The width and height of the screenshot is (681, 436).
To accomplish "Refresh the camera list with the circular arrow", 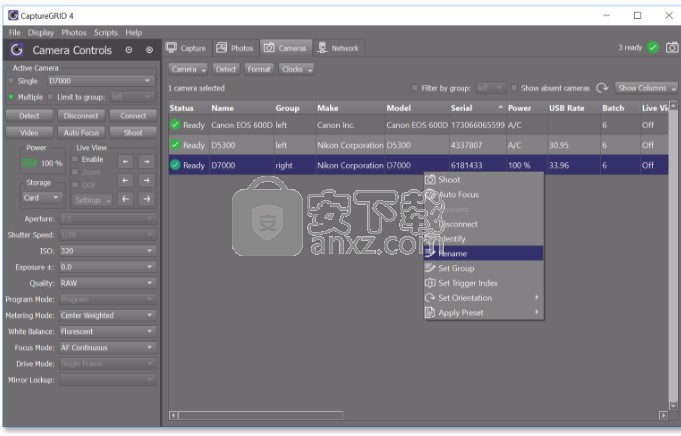I will click(x=602, y=88).
